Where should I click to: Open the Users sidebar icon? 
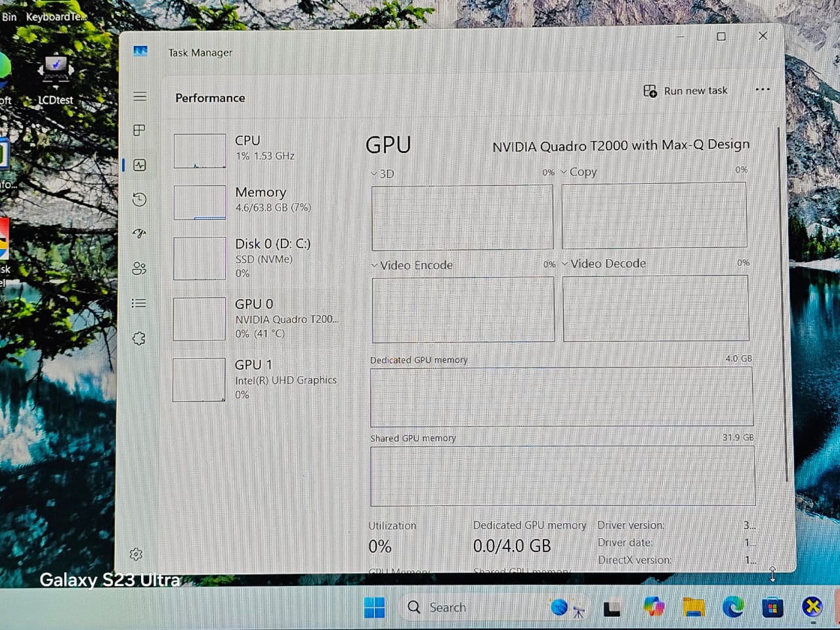(139, 268)
